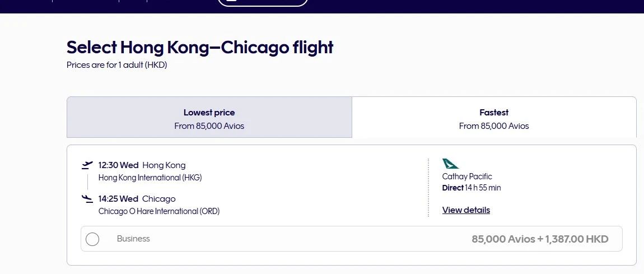Open the View details link

pyautogui.click(x=466, y=210)
